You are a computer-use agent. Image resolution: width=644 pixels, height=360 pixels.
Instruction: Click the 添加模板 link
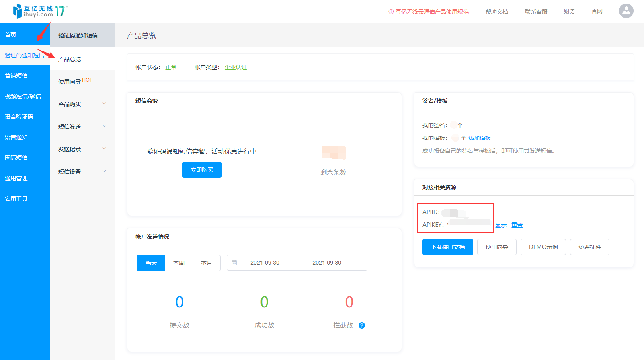point(480,138)
